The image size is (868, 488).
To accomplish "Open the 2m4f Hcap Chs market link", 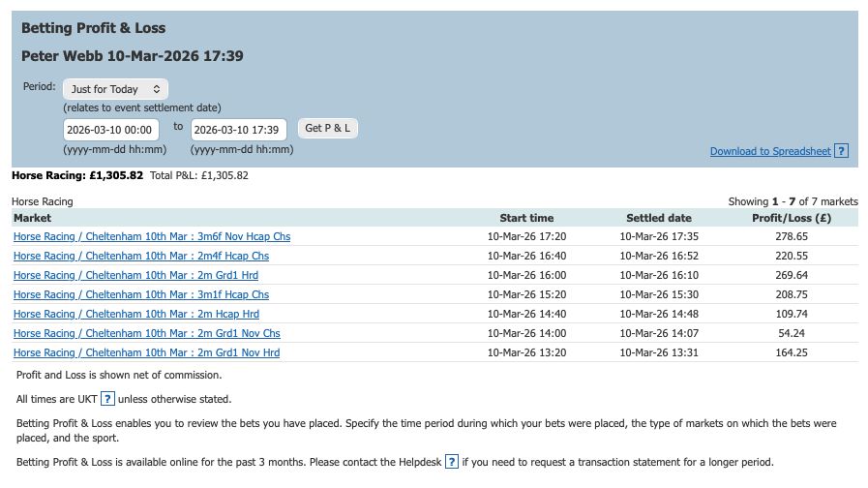I will click(141, 256).
